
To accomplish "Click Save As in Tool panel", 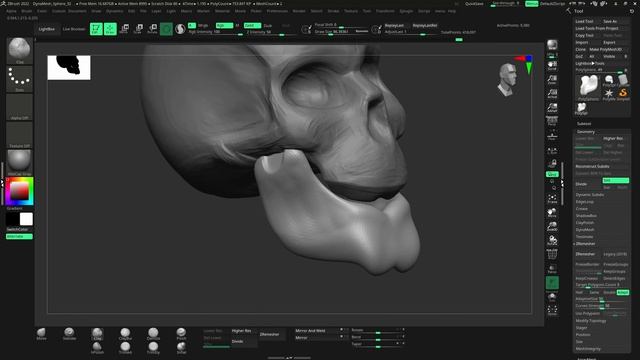I will pos(615,21).
